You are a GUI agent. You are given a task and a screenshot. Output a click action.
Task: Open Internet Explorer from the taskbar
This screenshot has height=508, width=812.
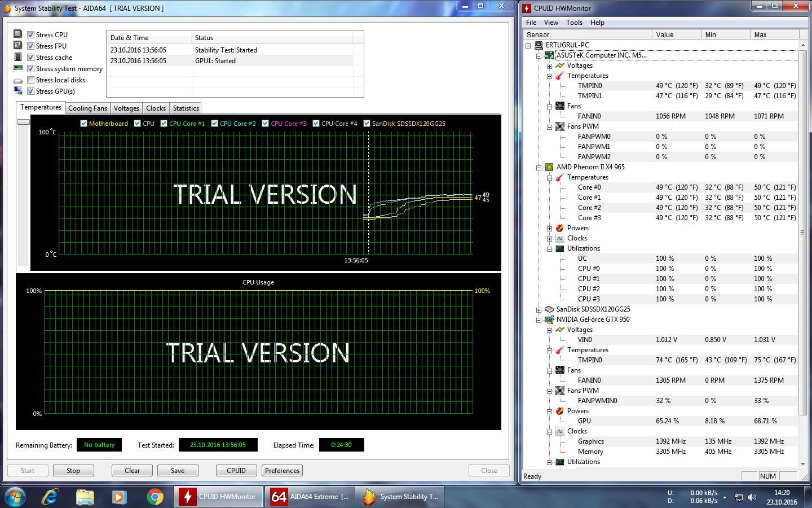[x=50, y=497]
